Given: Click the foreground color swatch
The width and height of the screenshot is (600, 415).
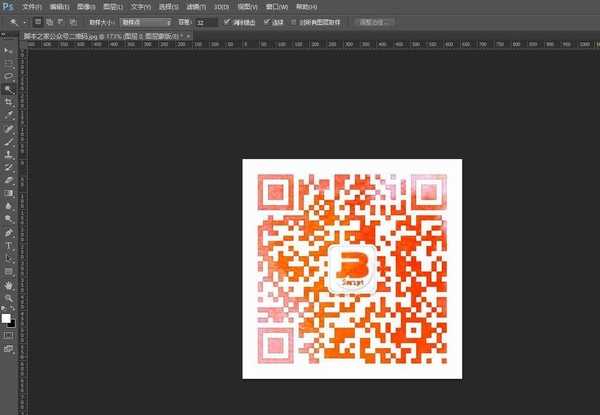Looking at the screenshot, I should click(6, 318).
